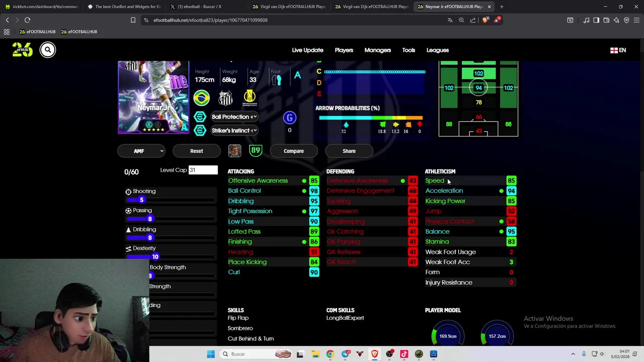This screenshot has height=362, width=644.
Task: Adjust the Dexterity points slider
Action: 170,257
